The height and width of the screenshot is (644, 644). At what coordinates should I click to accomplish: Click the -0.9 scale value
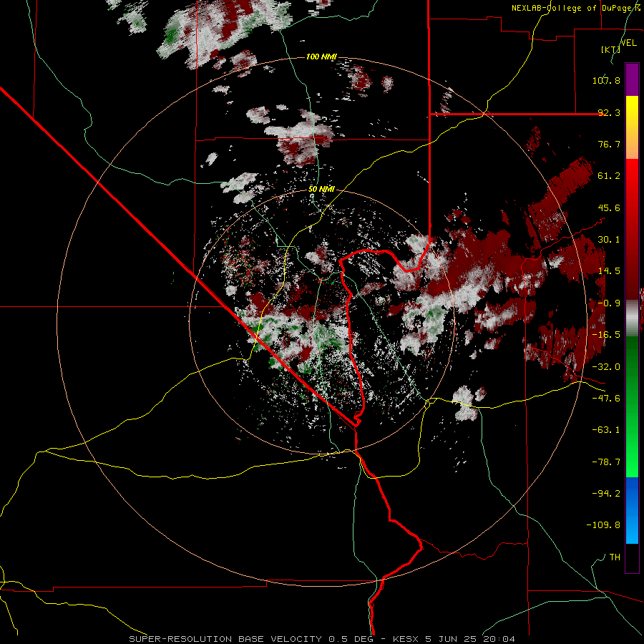pyautogui.click(x=609, y=303)
